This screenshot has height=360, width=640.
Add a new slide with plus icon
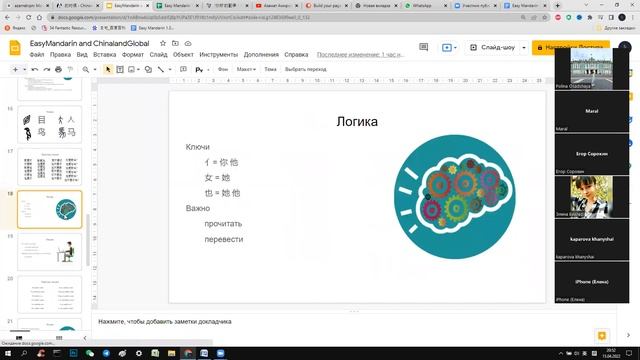[15, 69]
